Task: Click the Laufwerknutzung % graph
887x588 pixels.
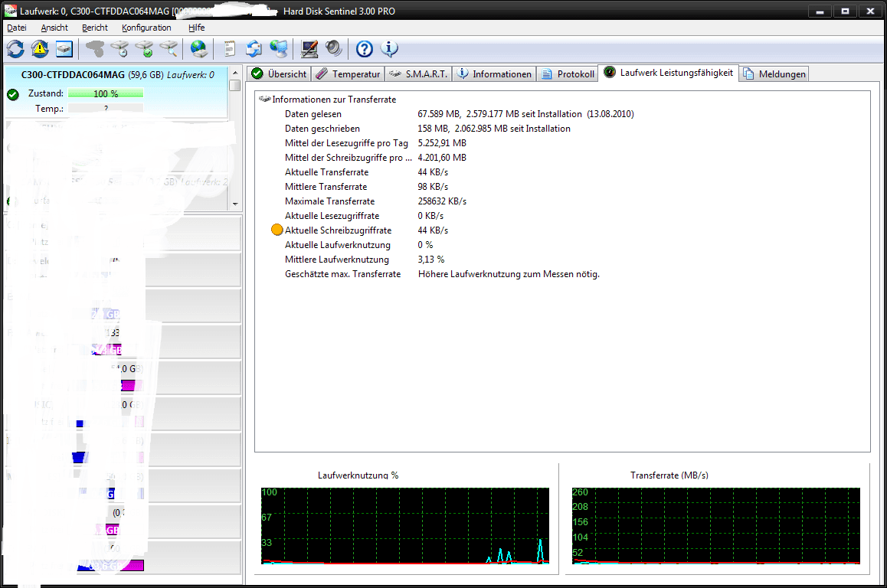Action: pos(405,526)
